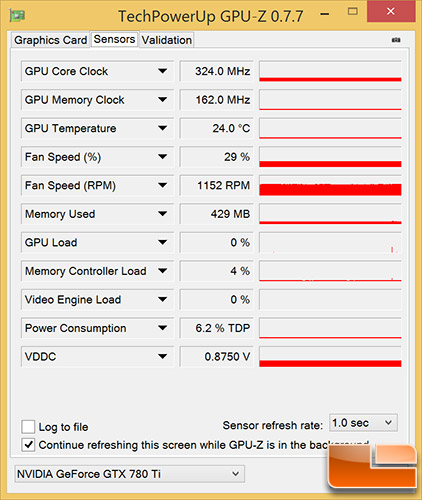Click the GPU-Z app icon in title bar
The image size is (422, 500).
pos(17,15)
